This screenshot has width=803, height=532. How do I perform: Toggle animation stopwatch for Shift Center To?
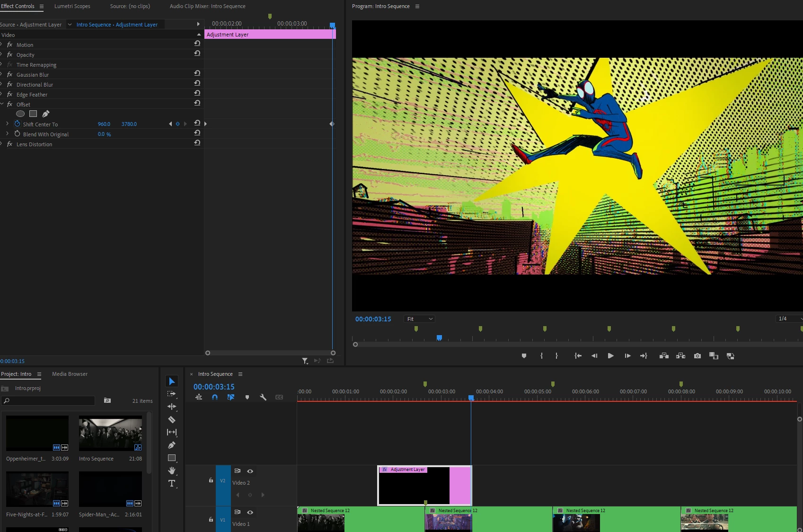(x=18, y=124)
